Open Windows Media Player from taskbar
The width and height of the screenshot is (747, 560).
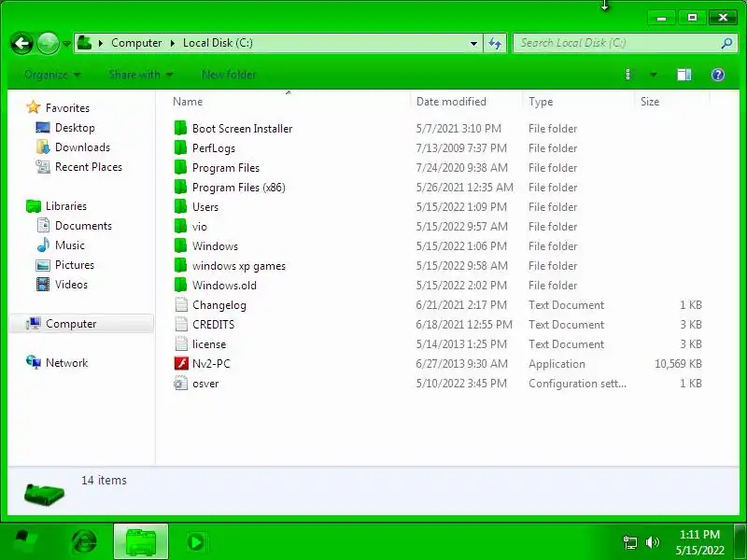[196, 542]
